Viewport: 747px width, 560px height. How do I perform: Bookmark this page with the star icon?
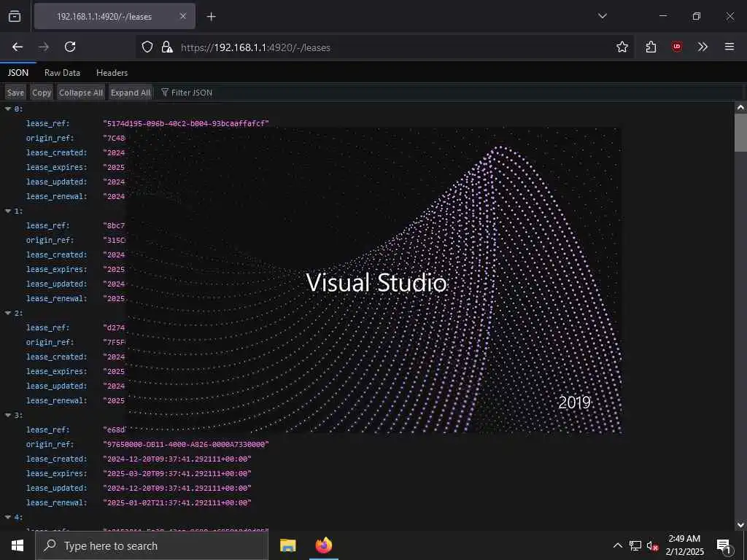tap(622, 47)
